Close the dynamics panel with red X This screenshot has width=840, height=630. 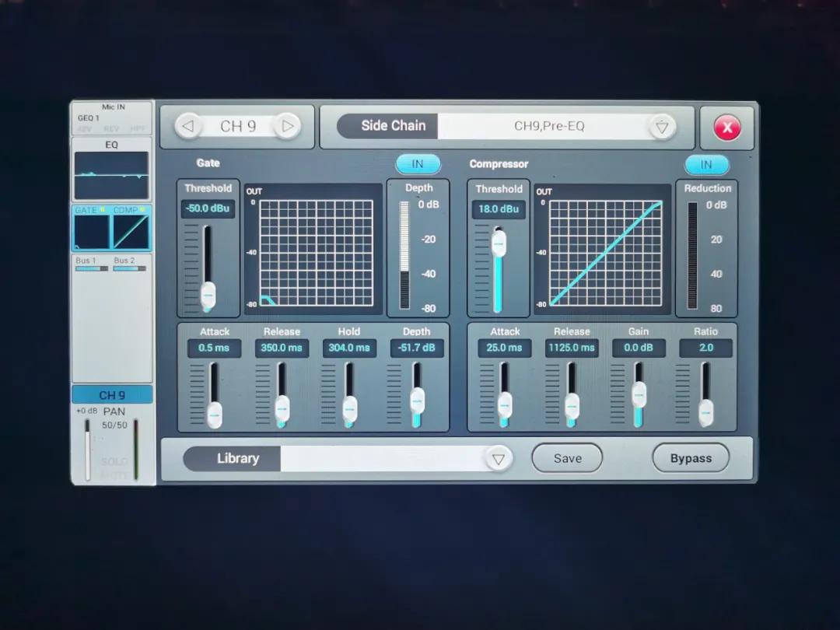click(x=727, y=128)
